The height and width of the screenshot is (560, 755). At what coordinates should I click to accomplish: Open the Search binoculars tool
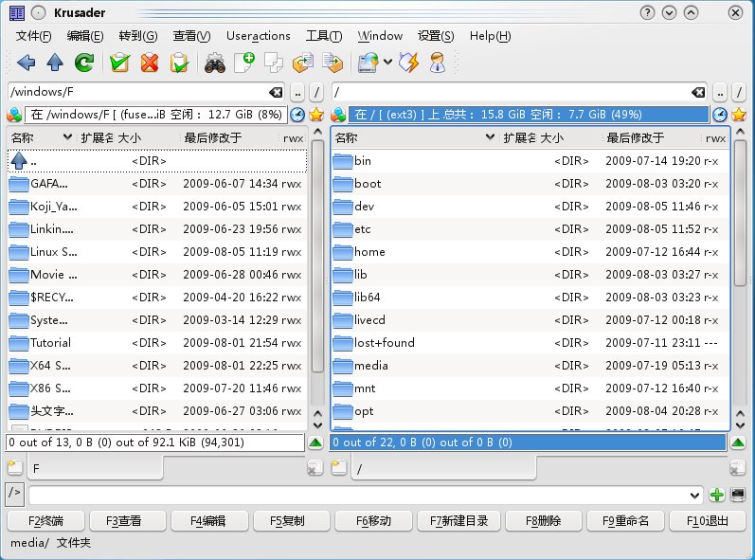coord(215,63)
